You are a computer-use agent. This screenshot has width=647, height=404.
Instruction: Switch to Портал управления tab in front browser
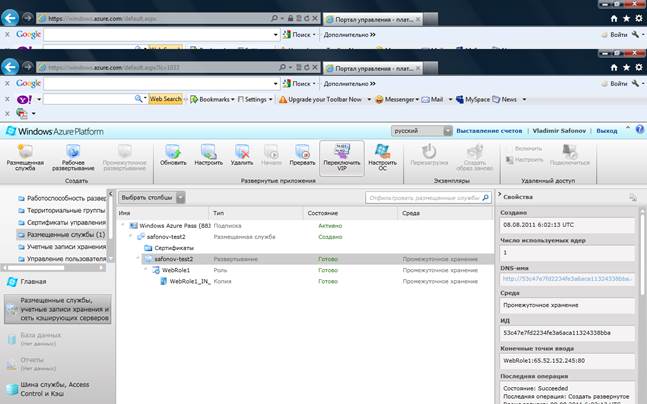373,68
